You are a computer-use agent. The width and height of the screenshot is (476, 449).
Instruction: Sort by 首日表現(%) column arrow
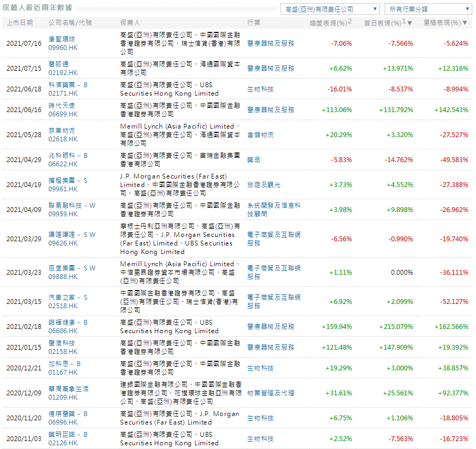410,23
